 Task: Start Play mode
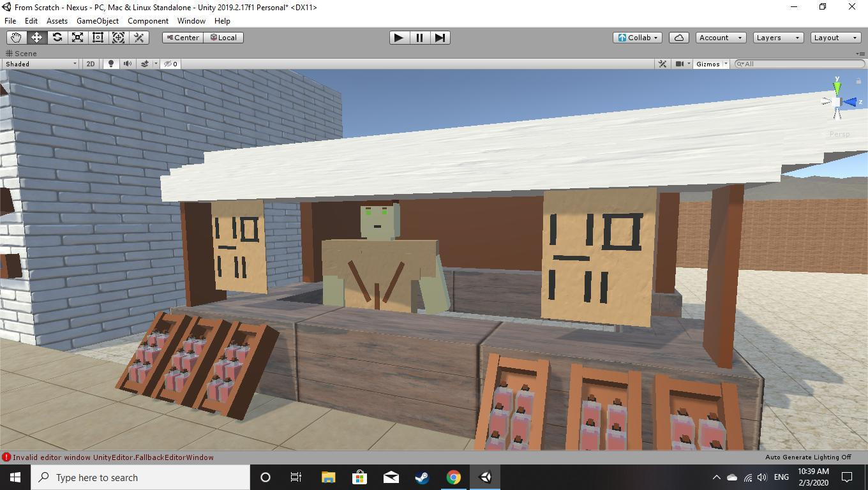(x=399, y=38)
